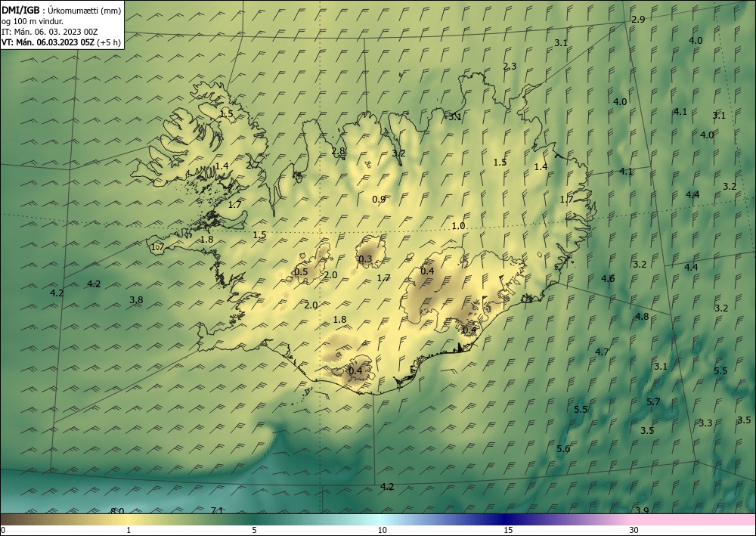
Task: Click the 15 label on the colour scale
Action: point(508,530)
